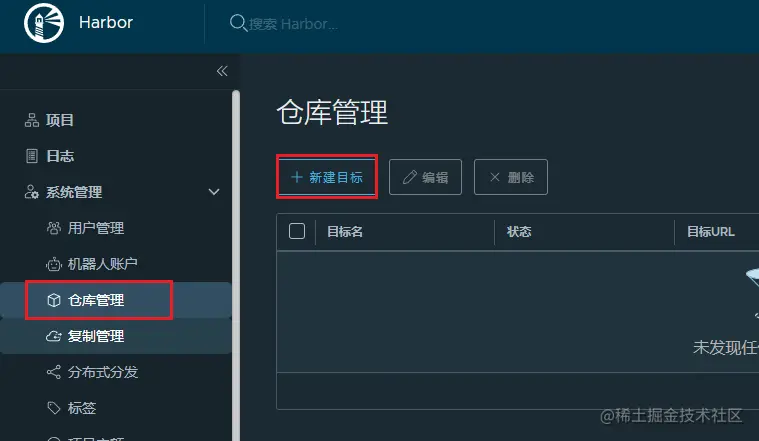The width and height of the screenshot is (759, 441).
Task: Click the 分布式分发 share icon
Action: point(54,372)
